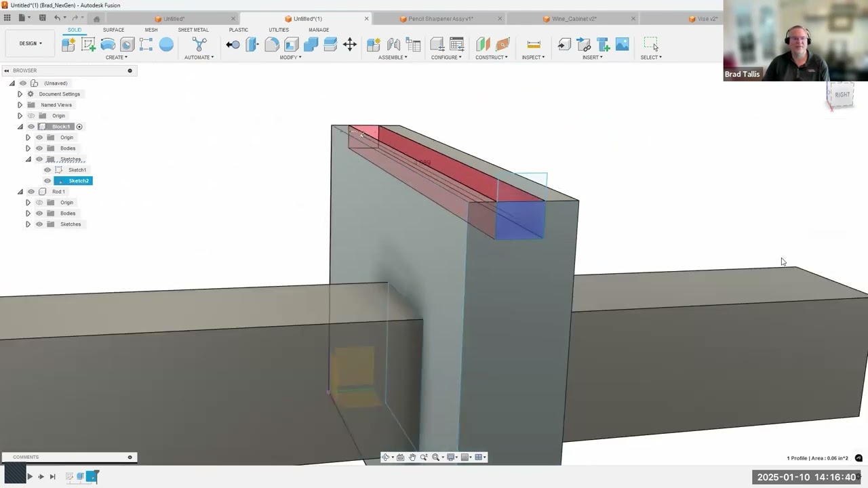The height and width of the screenshot is (488, 868).
Task: Click the last timeline feature marker
Action: [91, 476]
